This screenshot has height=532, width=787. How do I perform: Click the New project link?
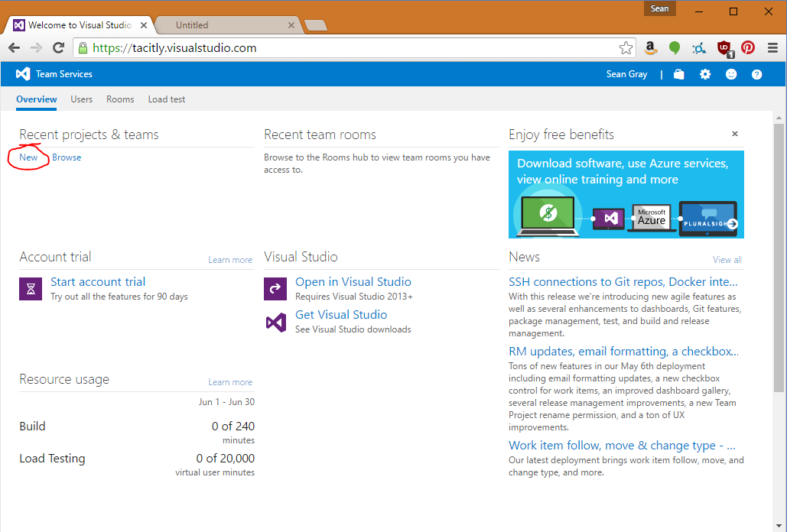(x=28, y=157)
